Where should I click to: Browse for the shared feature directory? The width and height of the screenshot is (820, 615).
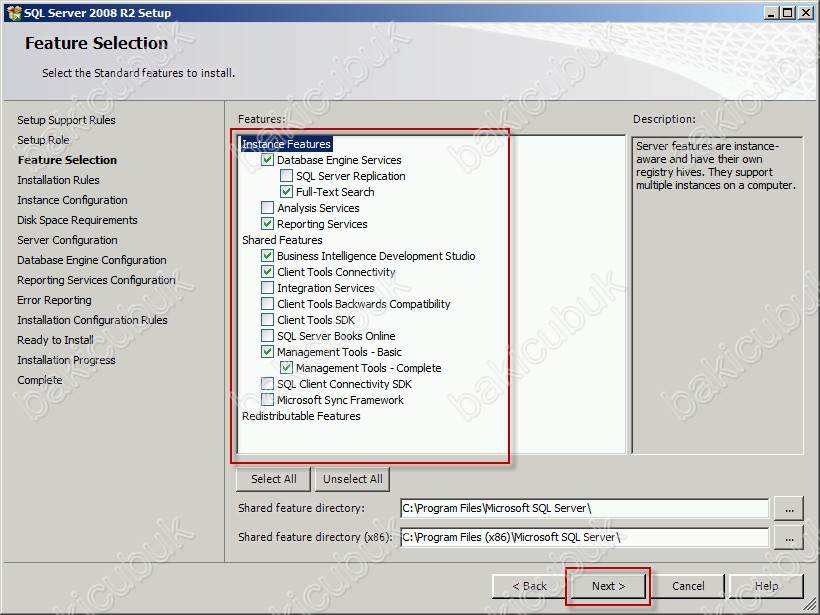tap(789, 508)
